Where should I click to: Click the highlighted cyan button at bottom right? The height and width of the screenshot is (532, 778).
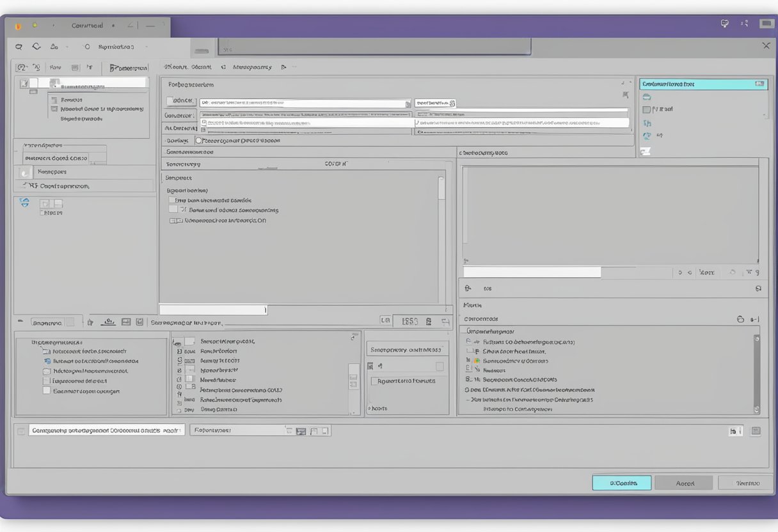coord(621,483)
